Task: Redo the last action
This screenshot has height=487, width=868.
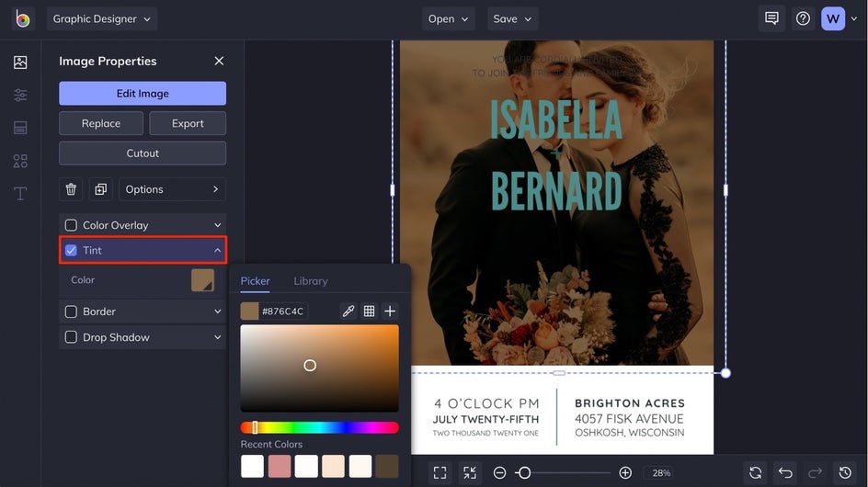Action: 816,472
